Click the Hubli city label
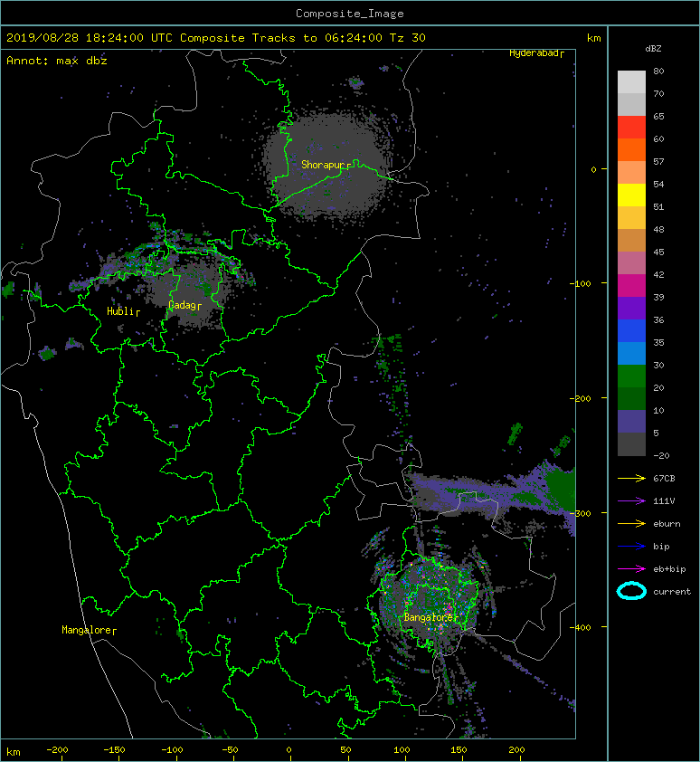The height and width of the screenshot is (762, 700). click(x=120, y=311)
